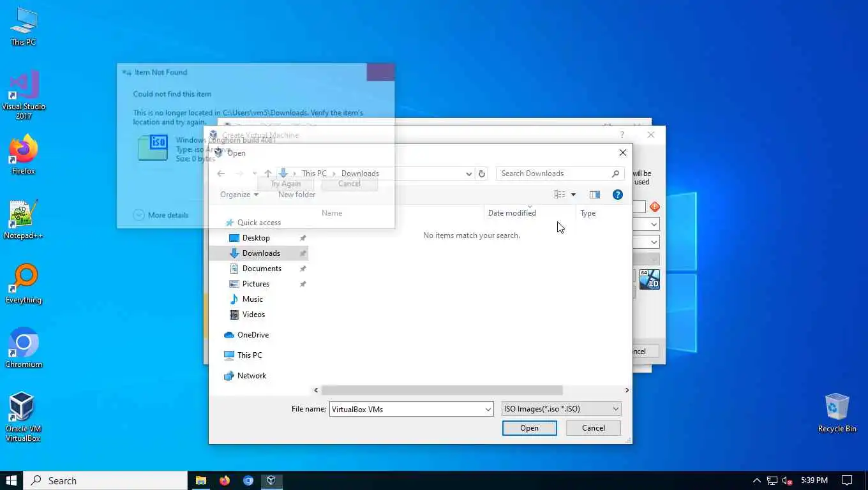Select the Firefox desktop shortcut
Viewport: 868px width, 490px height.
(x=24, y=154)
